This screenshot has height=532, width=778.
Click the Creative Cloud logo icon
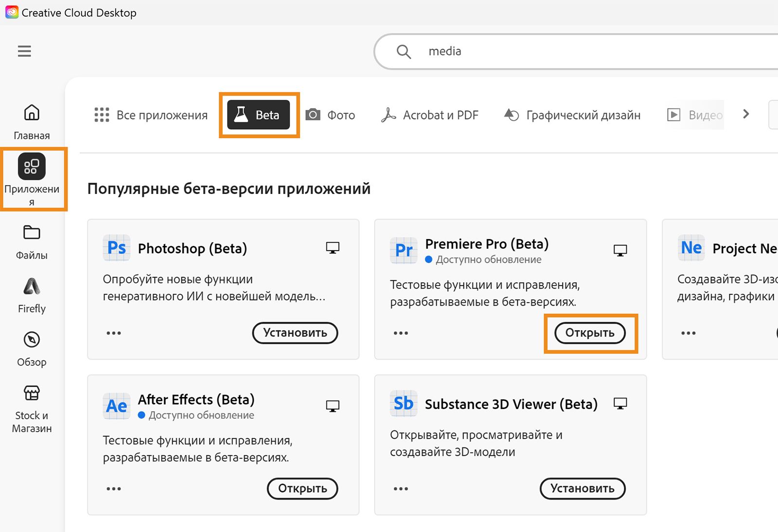[x=12, y=12]
